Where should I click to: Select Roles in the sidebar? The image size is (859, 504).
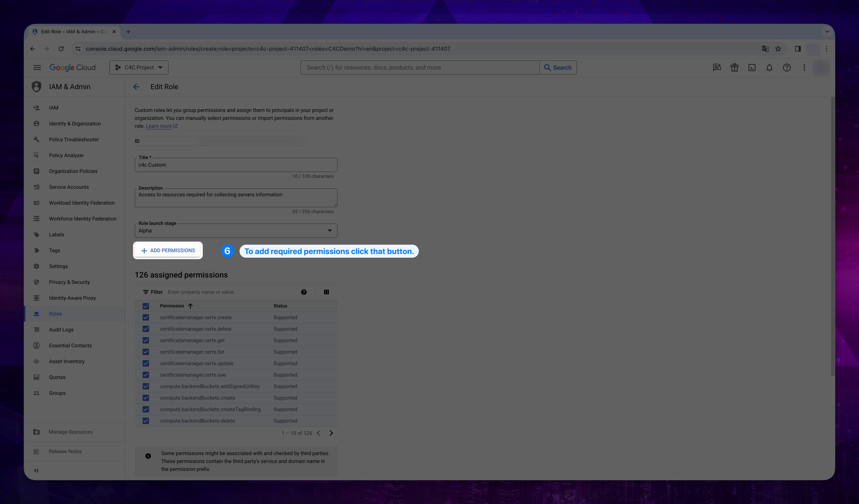pyautogui.click(x=74, y=314)
